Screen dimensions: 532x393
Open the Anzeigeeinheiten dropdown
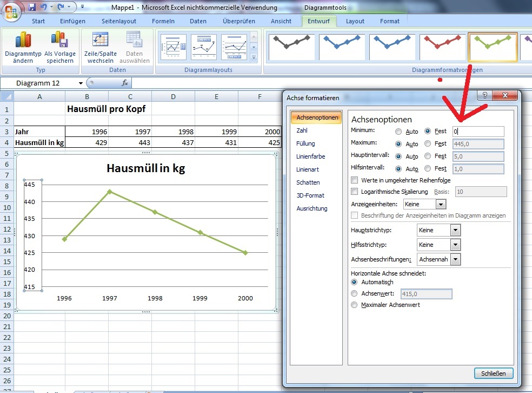click(441, 204)
